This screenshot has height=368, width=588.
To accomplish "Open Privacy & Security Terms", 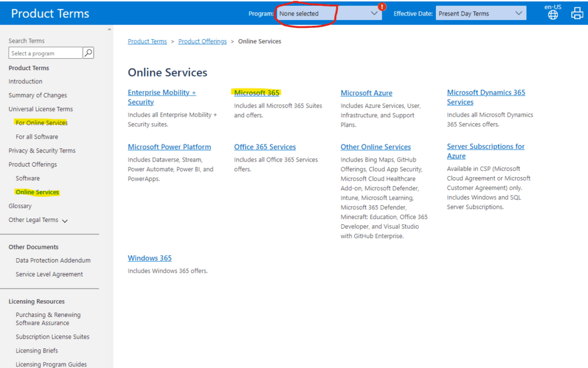I will (x=42, y=151).
